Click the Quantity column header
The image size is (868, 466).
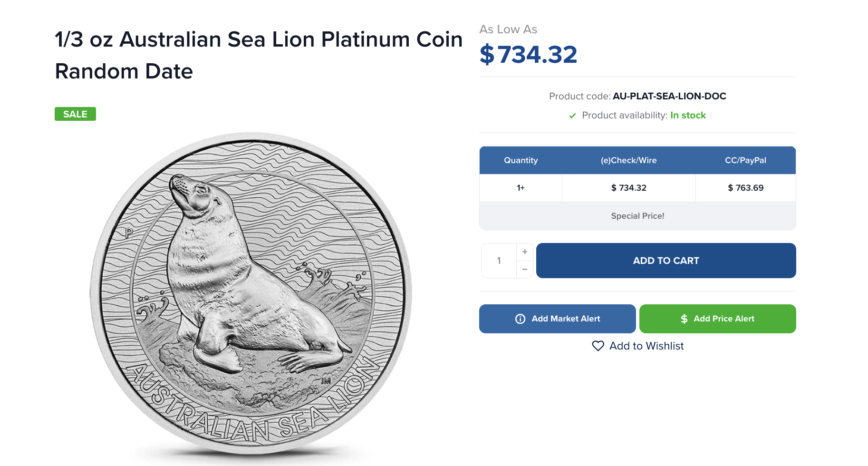(x=521, y=160)
